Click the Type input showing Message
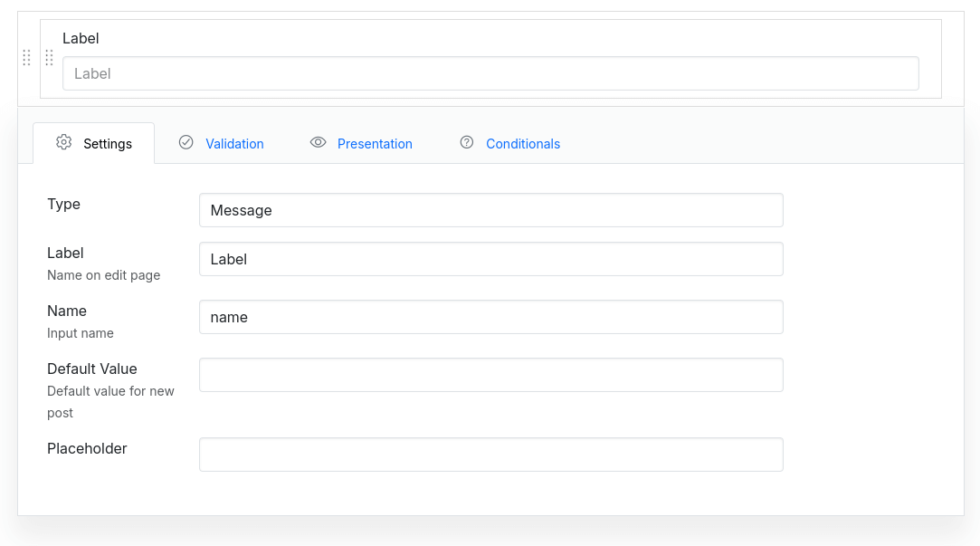 pyautogui.click(x=490, y=210)
